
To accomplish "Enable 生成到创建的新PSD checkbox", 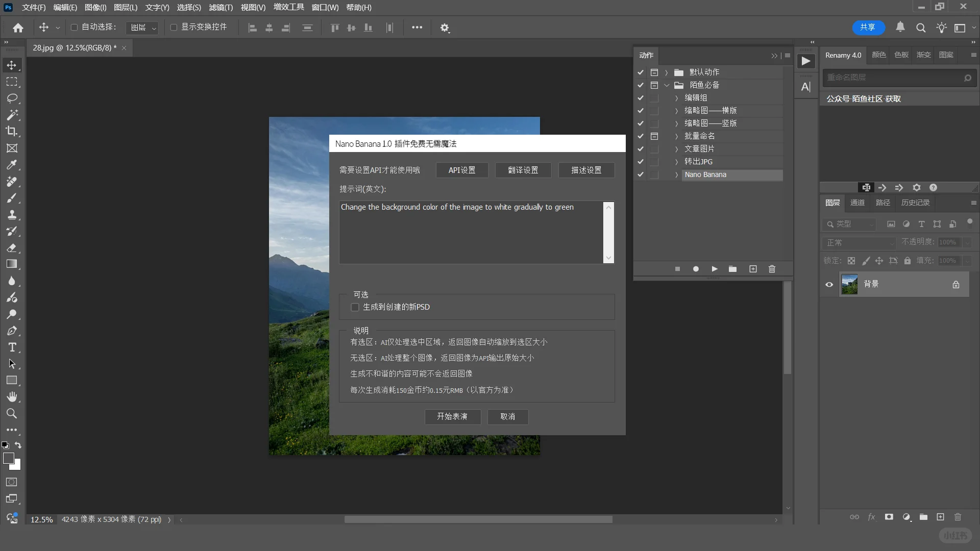I will point(355,307).
